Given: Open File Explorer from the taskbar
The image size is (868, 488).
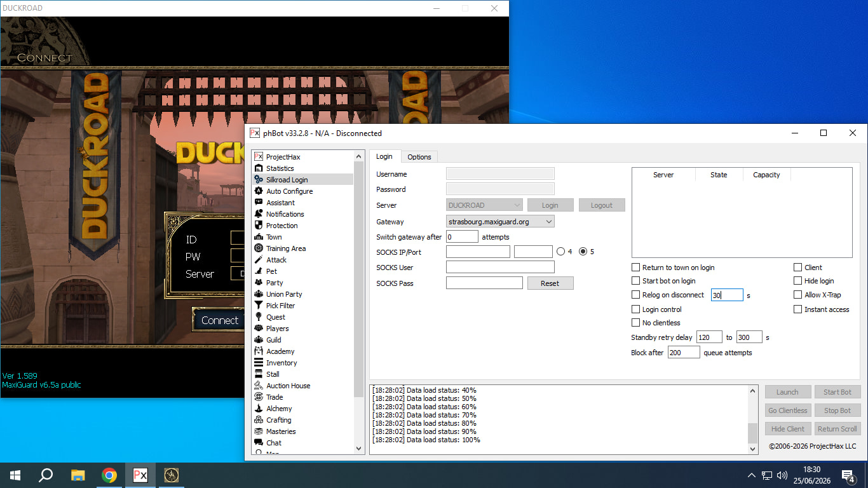Looking at the screenshot, I should (78, 475).
